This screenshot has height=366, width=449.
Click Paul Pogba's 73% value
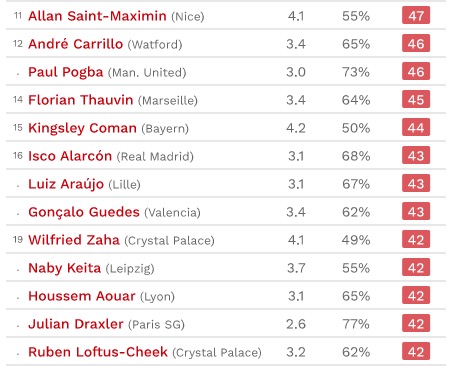[x=356, y=72]
